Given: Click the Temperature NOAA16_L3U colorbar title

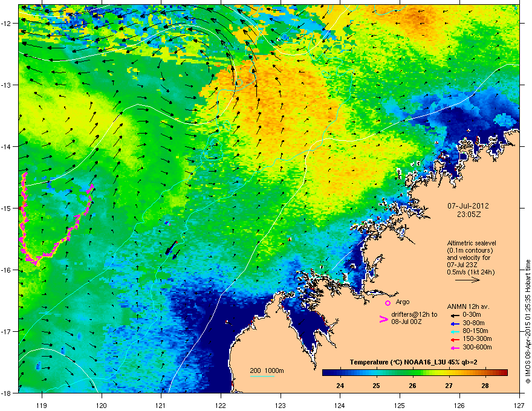Looking at the screenshot, I should [x=414, y=362].
